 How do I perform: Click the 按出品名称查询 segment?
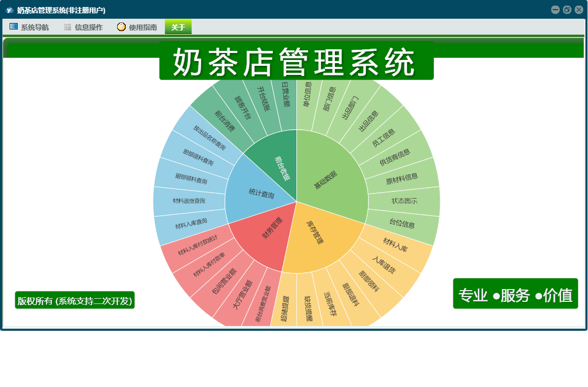209,138
